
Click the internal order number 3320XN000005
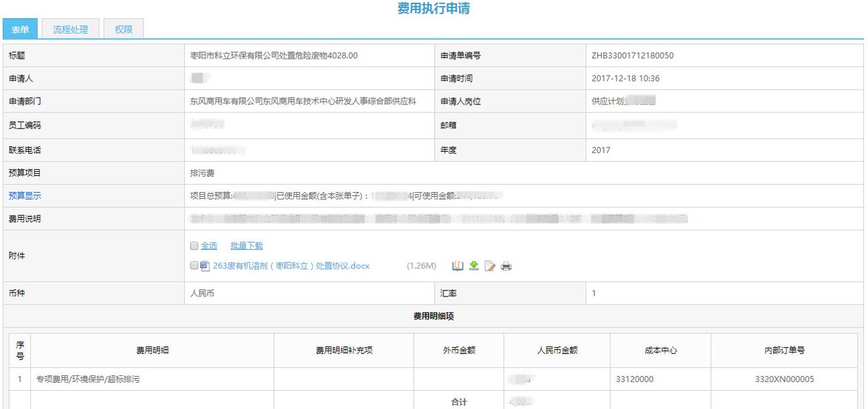(x=784, y=379)
